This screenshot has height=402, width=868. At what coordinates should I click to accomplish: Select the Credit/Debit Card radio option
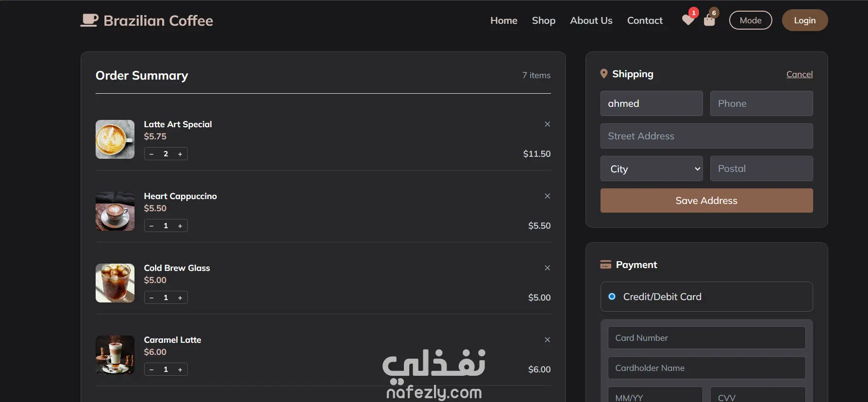pyautogui.click(x=612, y=297)
